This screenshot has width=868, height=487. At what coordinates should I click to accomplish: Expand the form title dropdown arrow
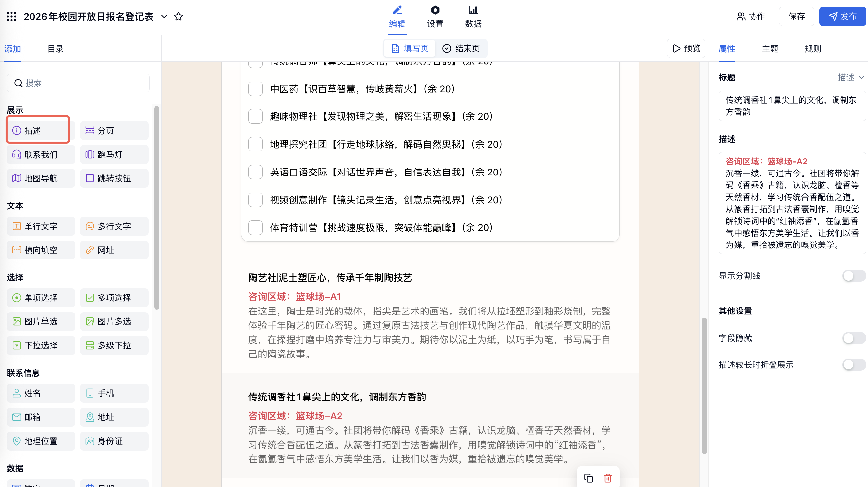point(164,16)
